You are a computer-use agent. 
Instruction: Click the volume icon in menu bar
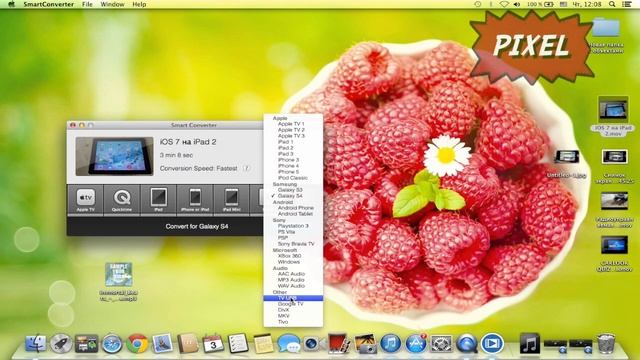click(x=517, y=4)
